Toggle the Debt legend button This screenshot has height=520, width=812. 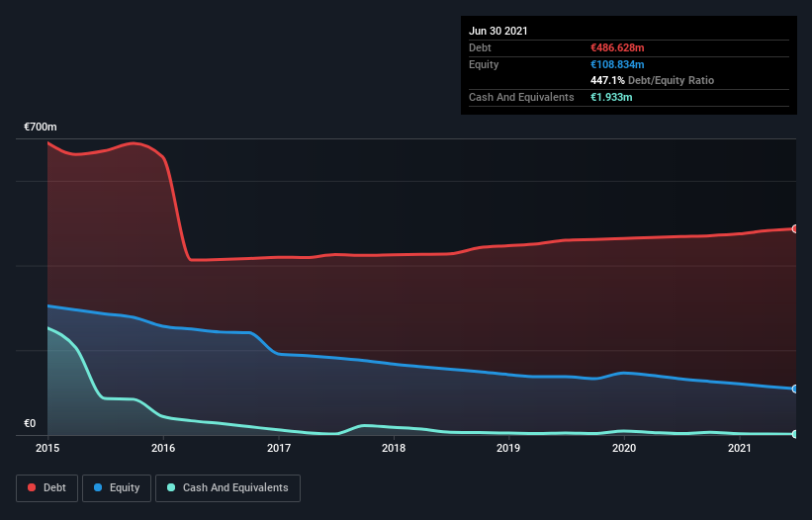click(46, 488)
